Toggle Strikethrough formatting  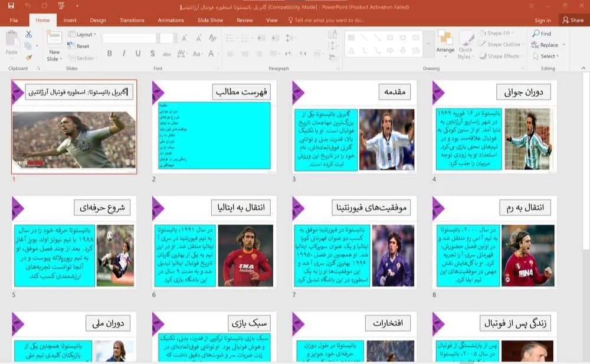167,54
